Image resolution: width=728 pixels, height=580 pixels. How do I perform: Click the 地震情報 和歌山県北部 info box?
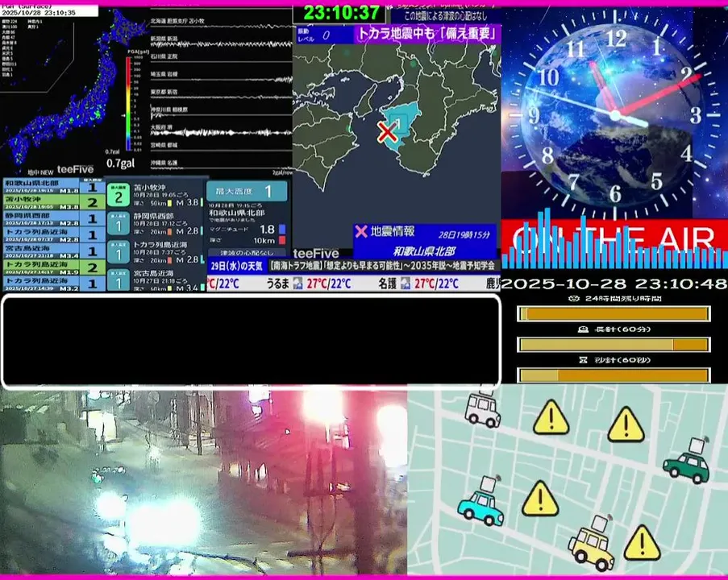pyautogui.click(x=425, y=242)
